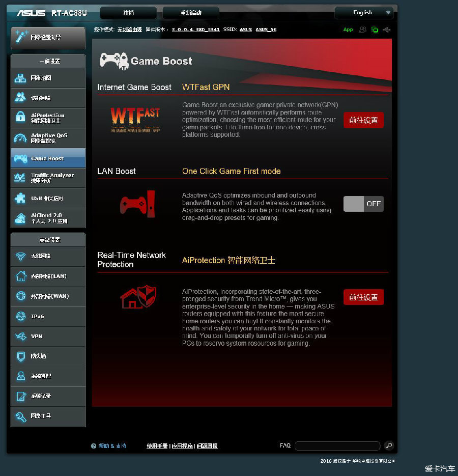Viewport: 458px width, 476px height.
Task: Open the 问题回报 feedback link
Action: (207, 446)
